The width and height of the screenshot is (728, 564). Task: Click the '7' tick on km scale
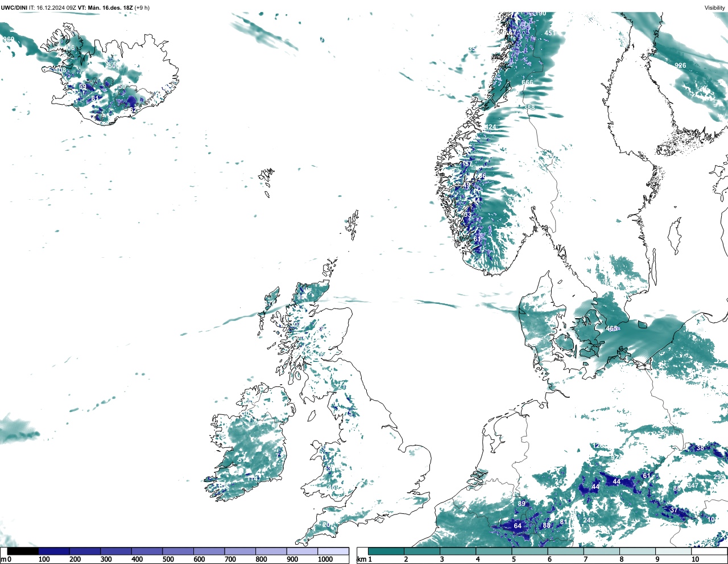pyautogui.click(x=585, y=559)
